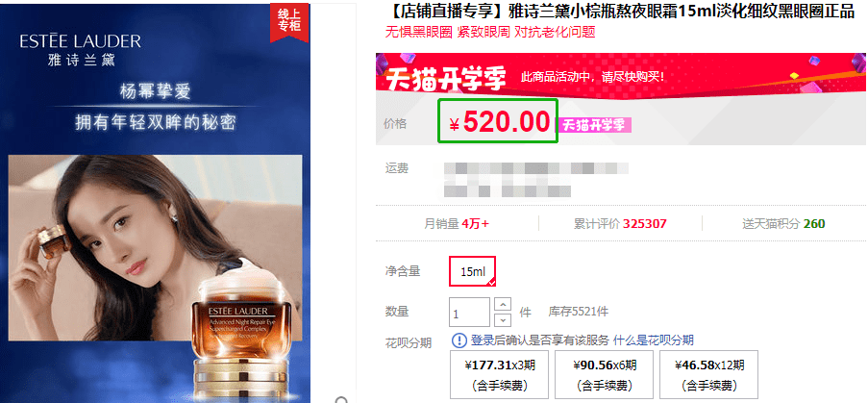
Task: Click the Estee Lauder logo on poster
Action: 81,49
